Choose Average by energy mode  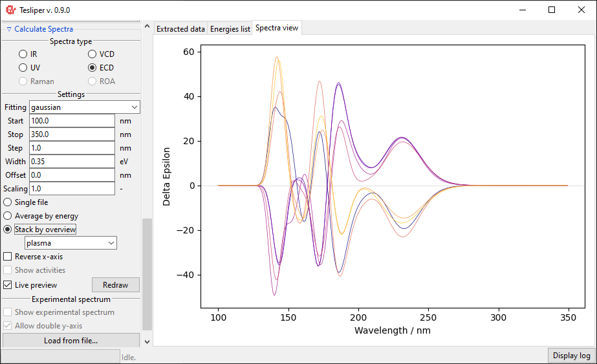tap(8, 216)
